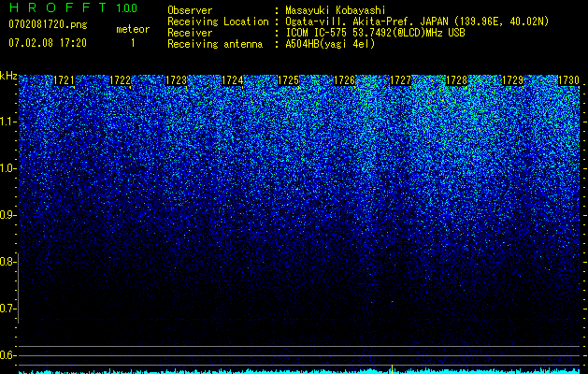The width and height of the screenshot is (588, 374).
Task: Click the Receiver label
Action: tap(190, 33)
